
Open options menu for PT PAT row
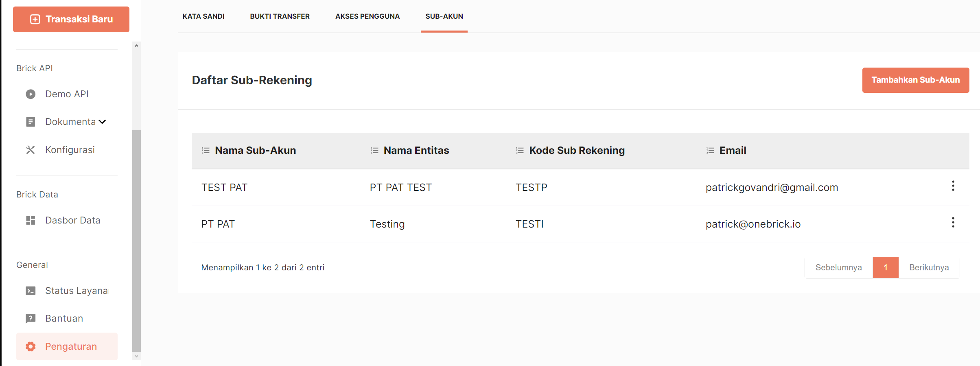[x=953, y=223]
